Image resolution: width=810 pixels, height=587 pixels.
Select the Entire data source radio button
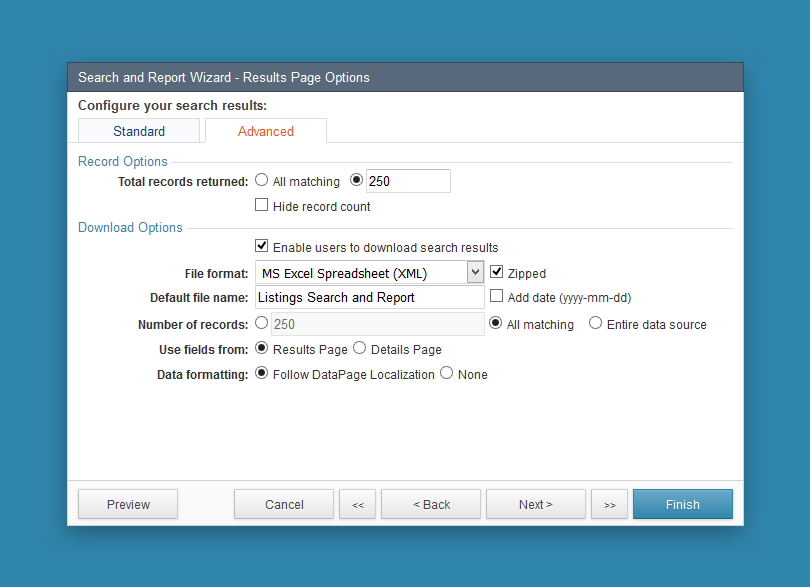pyautogui.click(x=596, y=324)
